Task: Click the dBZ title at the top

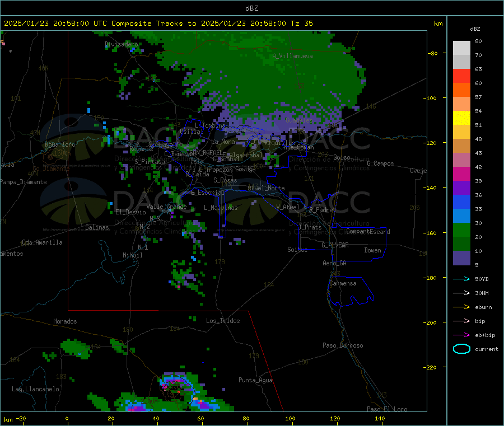Action: [x=251, y=8]
